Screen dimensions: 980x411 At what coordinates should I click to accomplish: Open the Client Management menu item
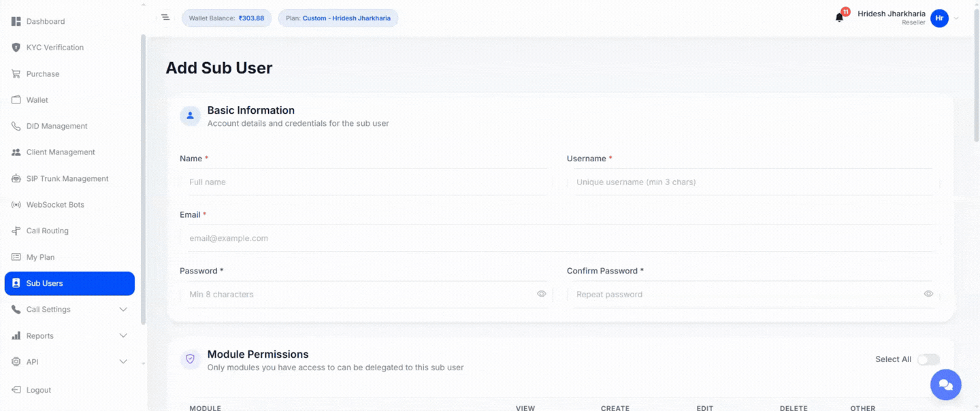tap(69, 152)
